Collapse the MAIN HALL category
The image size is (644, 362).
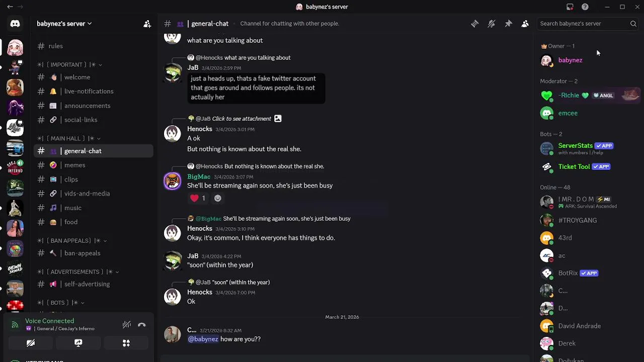pyautogui.click(x=70, y=138)
